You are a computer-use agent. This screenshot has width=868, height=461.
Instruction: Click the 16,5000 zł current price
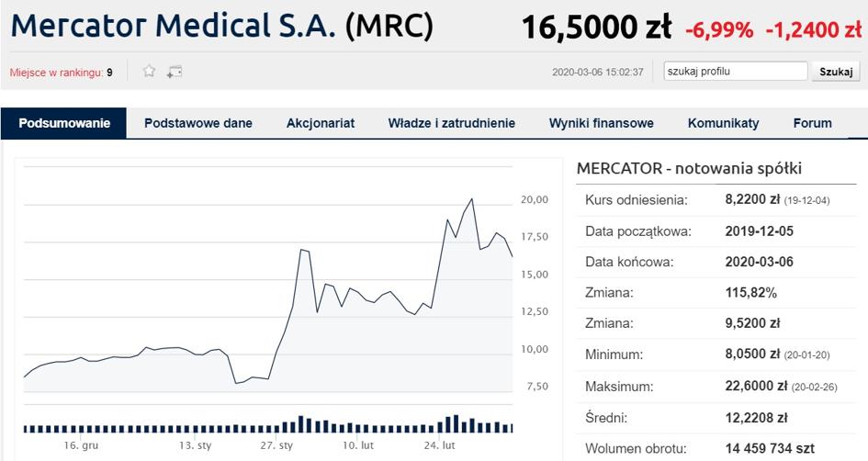click(596, 27)
